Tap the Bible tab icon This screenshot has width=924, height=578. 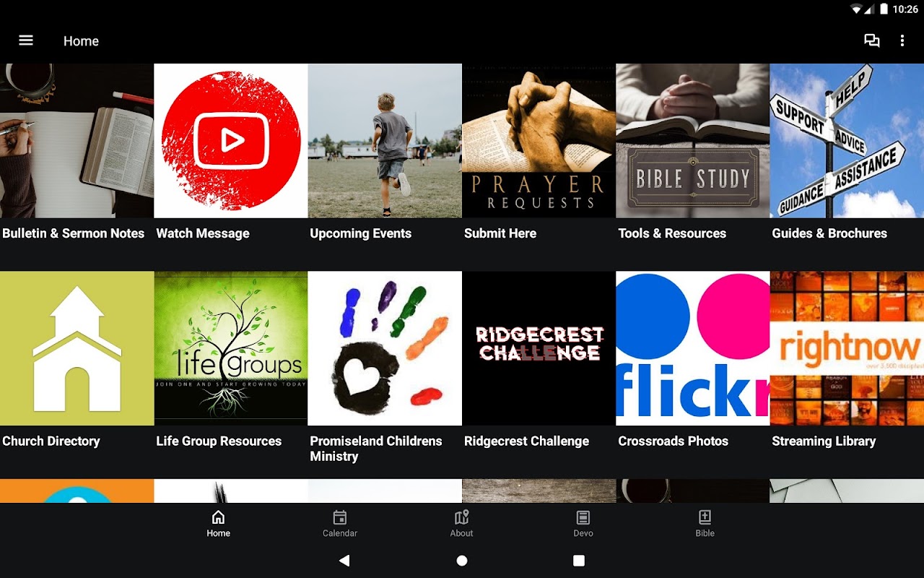click(x=705, y=517)
